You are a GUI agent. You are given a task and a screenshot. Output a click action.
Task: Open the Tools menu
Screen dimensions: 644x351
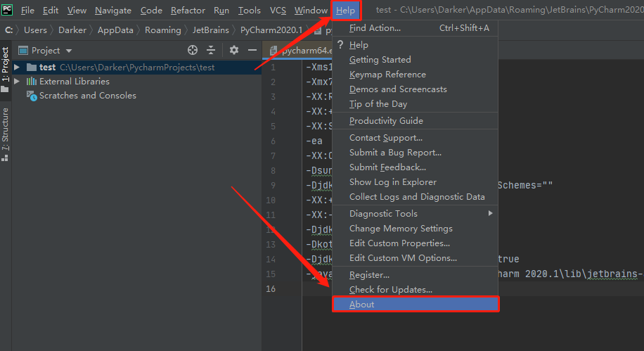(250, 11)
